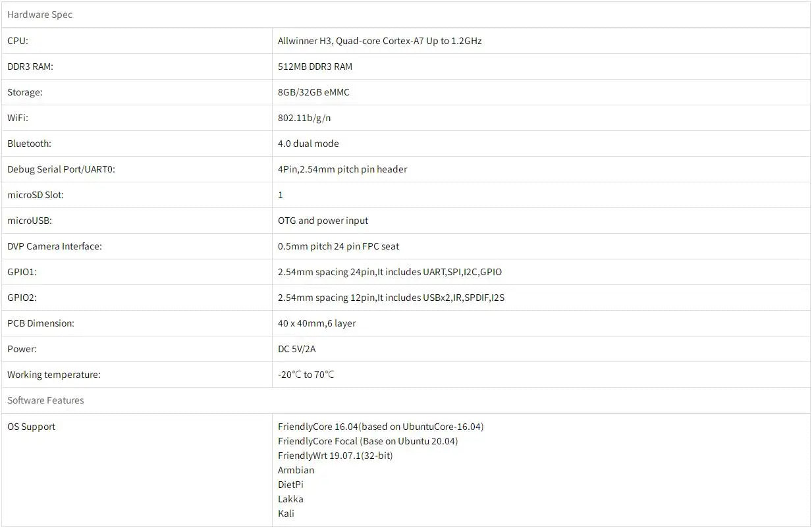Click the Armbian OS entry
The image size is (812, 528).
tap(296, 470)
